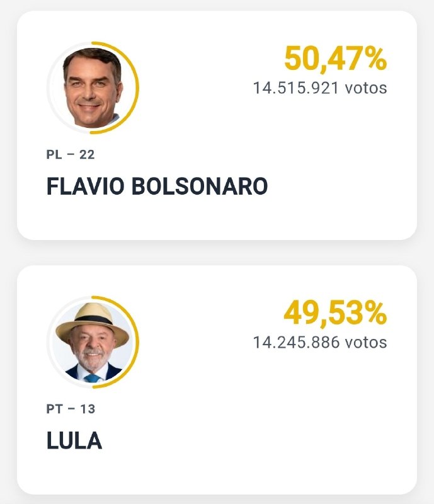Image resolution: width=434 pixels, height=504 pixels.
Task: Click the surname BOLSONARO in the heading
Action: 200,186
